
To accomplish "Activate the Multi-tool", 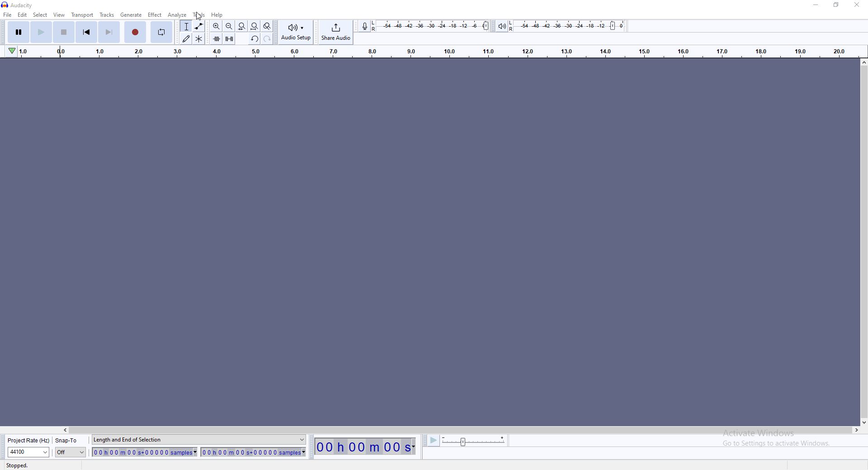I will pos(198,38).
